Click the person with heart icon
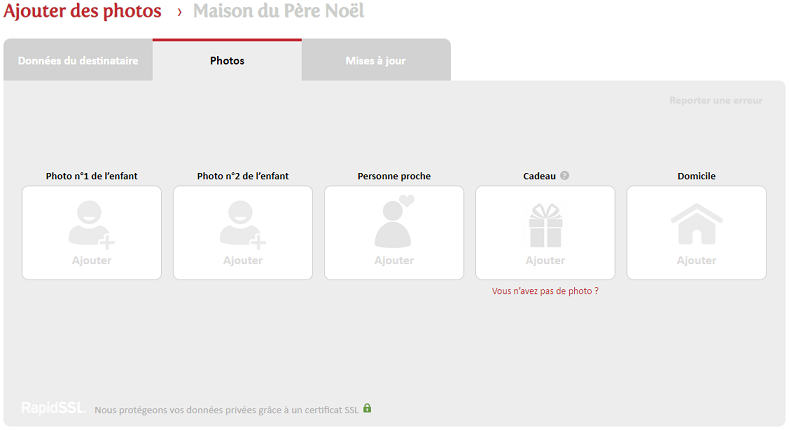The image size is (789, 430). coord(394,221)
